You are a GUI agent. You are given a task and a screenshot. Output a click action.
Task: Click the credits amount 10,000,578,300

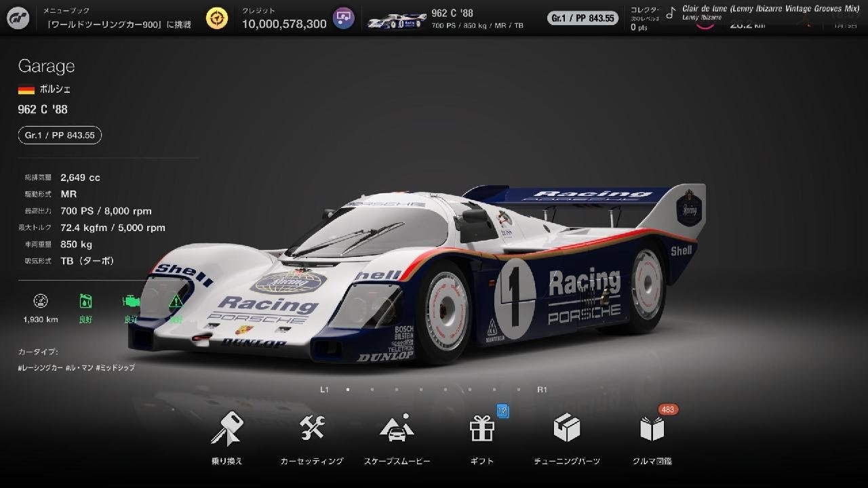[284, 24]
